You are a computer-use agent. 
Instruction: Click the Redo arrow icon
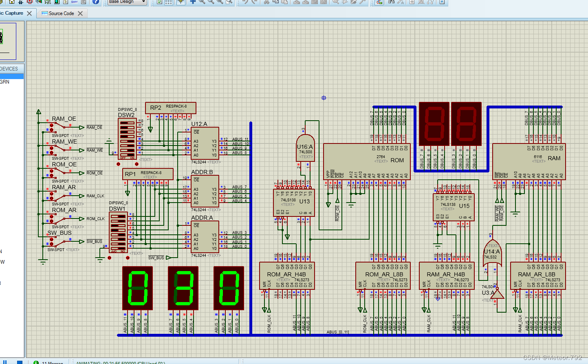pos(254,2)
